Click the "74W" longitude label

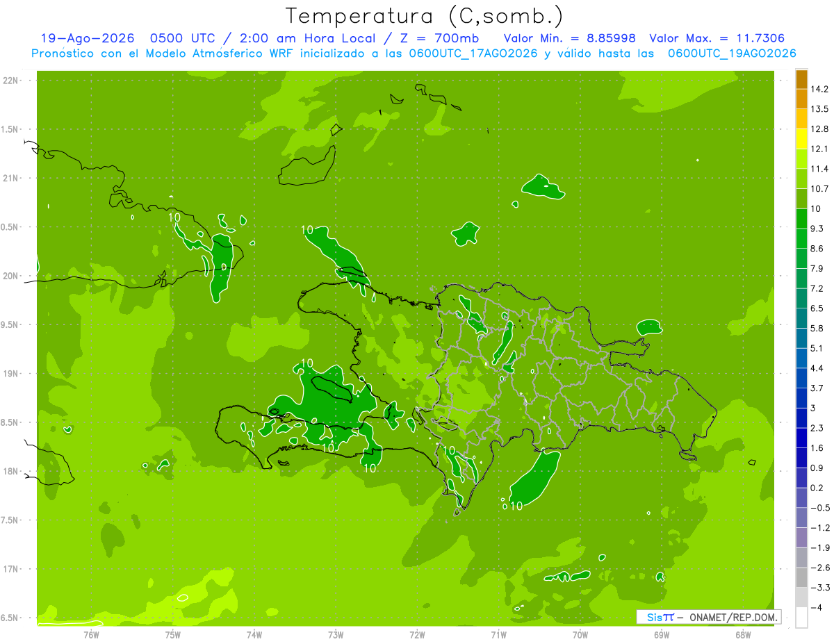[254, 634]
